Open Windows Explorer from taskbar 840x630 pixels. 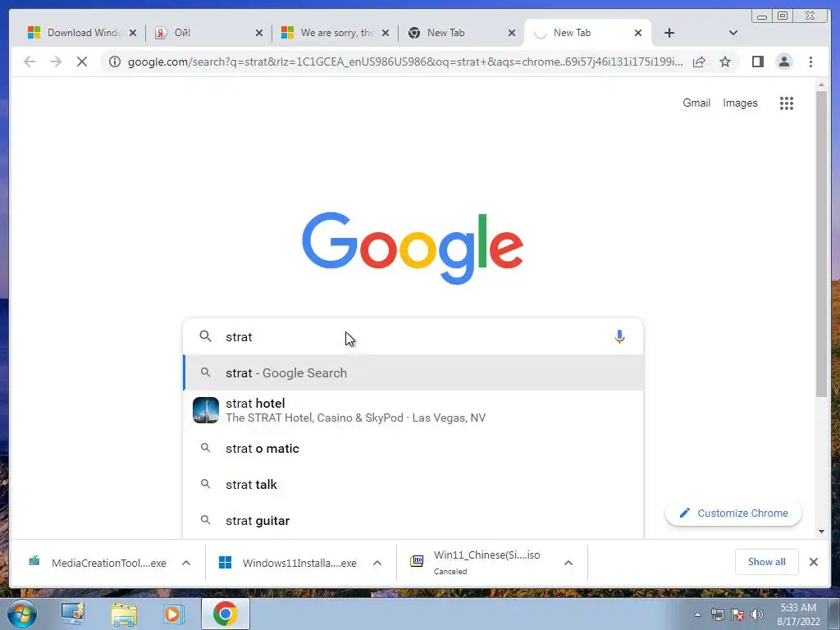pos(124,614)
